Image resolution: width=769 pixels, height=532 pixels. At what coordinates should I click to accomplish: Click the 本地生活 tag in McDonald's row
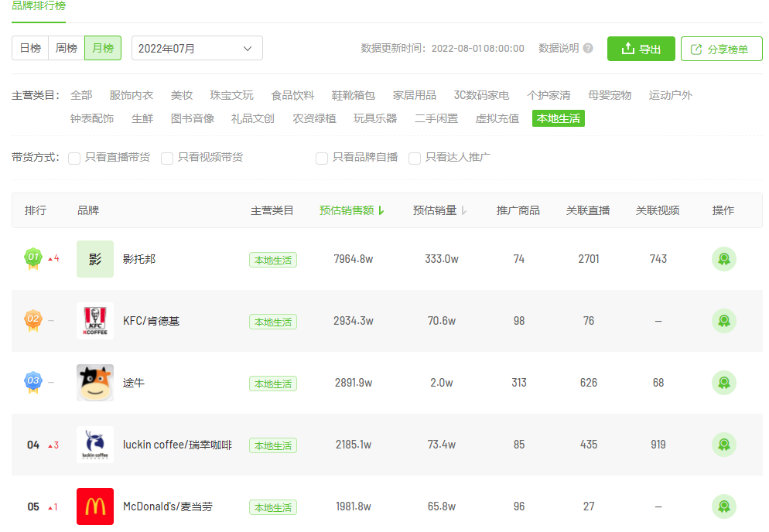(x=272, y=507)
